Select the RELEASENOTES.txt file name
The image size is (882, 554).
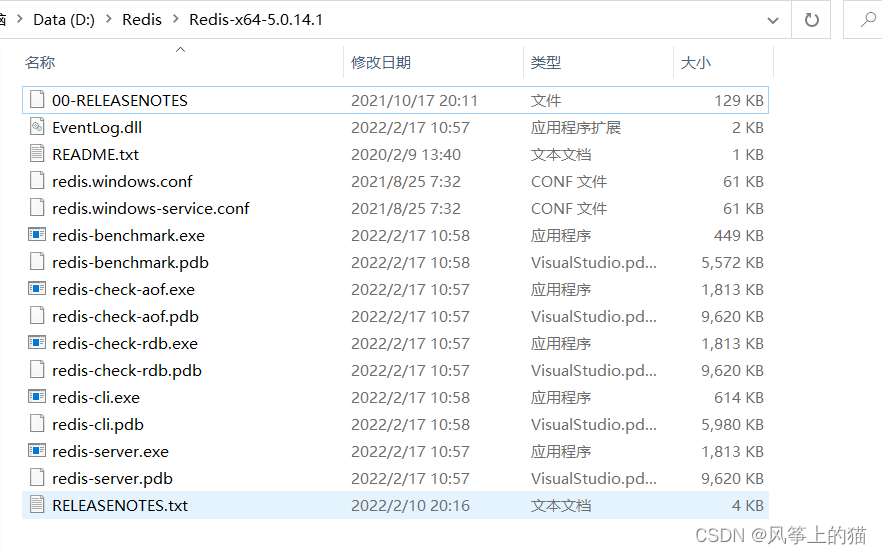click(x=120, y=506)
